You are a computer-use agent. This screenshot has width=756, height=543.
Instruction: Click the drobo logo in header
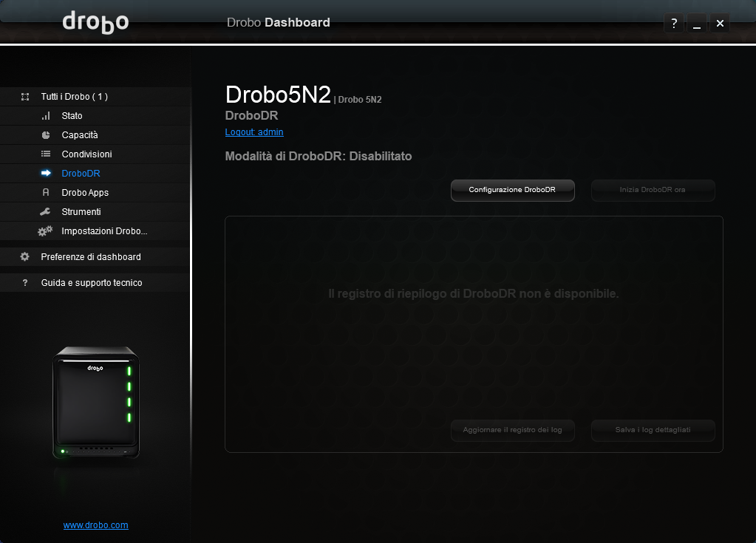[95, 22]
